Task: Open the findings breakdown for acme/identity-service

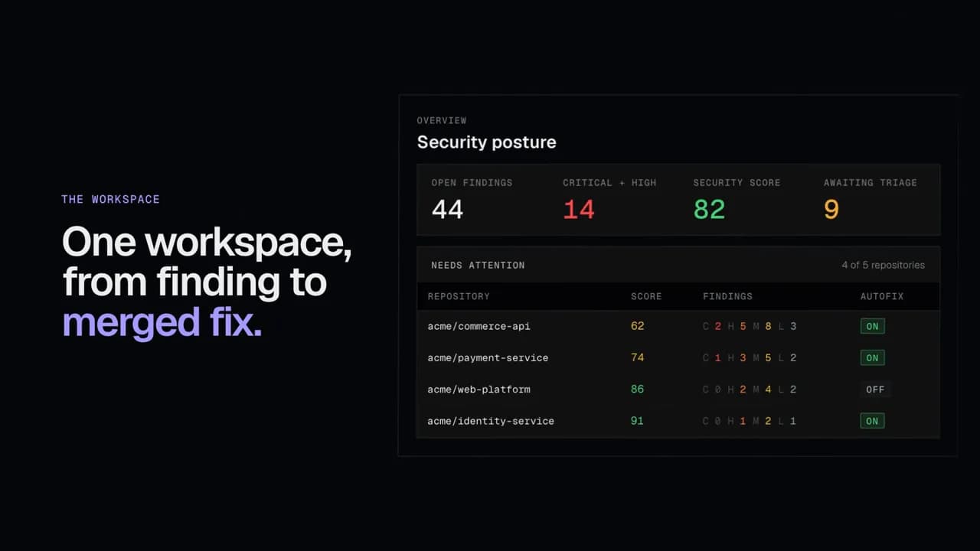Action: pyautogui.click(x=750, y=421)
